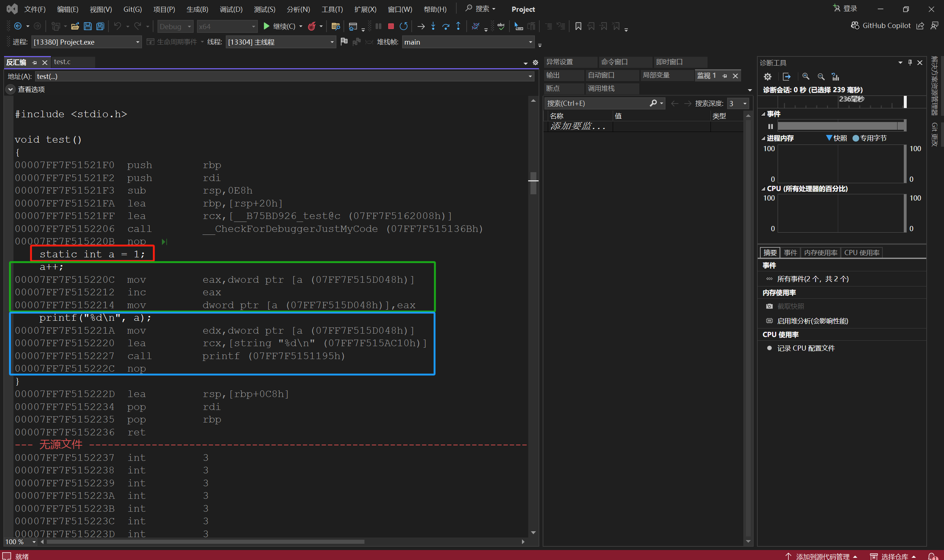Click zoom in icon in diagnostics tools

click(805, 77)
